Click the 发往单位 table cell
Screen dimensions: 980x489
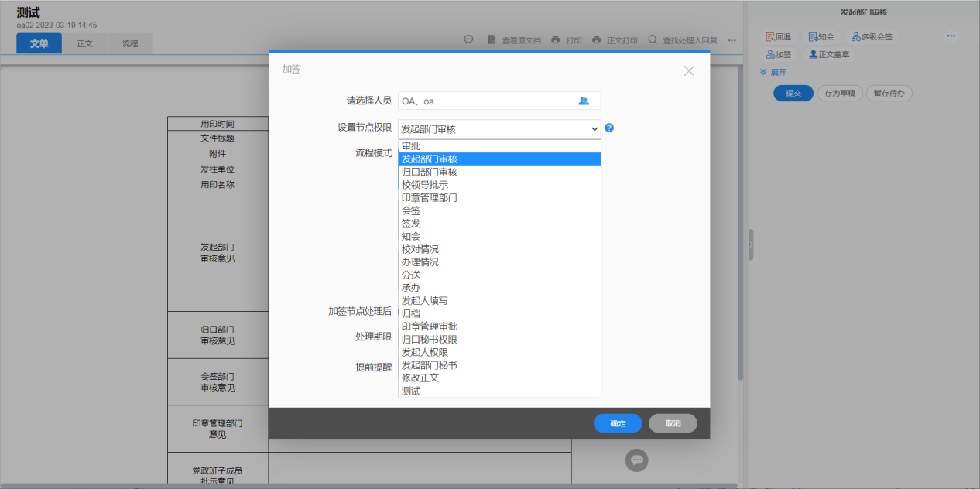tap(218, 169)
